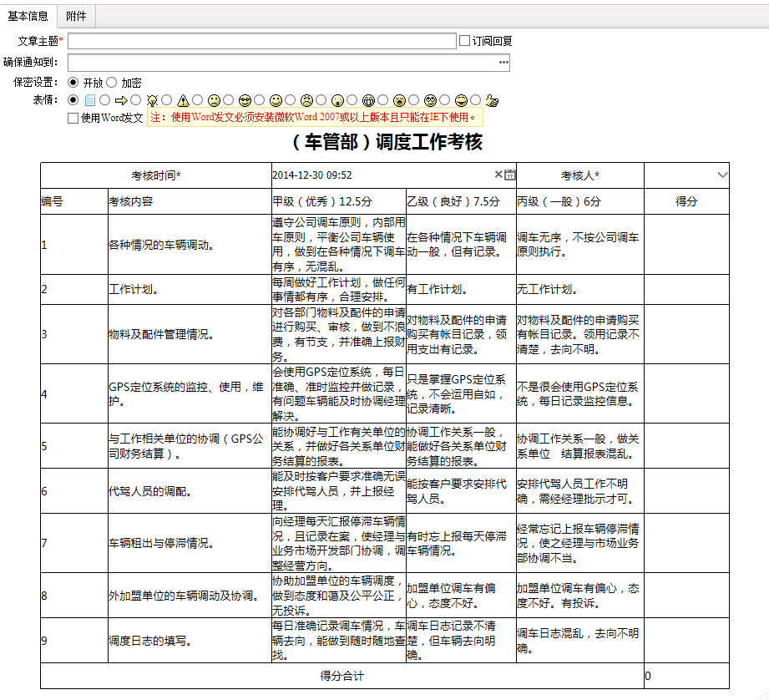Click the 丙级（一般）6分 header
769x700 pixels.
[580, 201]
